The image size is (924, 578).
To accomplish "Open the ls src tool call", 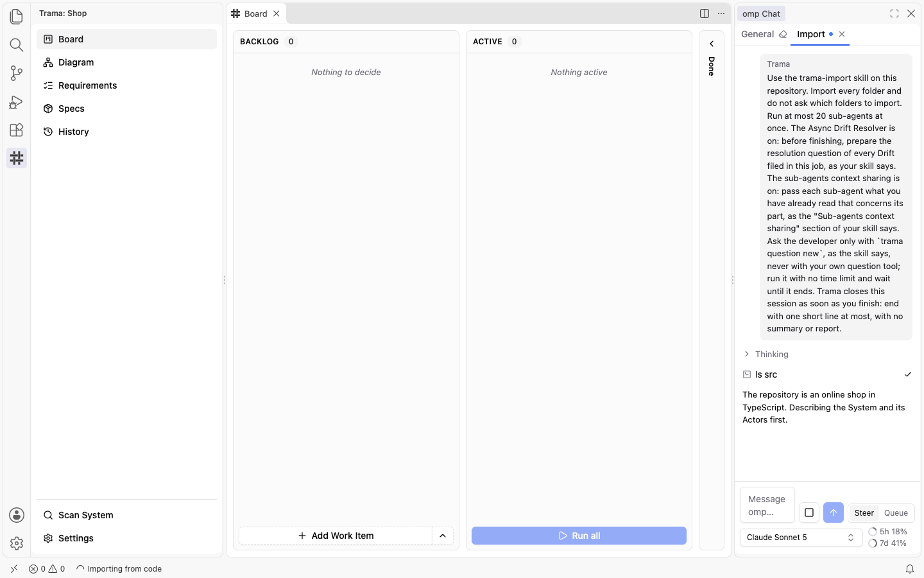I will pyautogui.click(x=828, y=374).
